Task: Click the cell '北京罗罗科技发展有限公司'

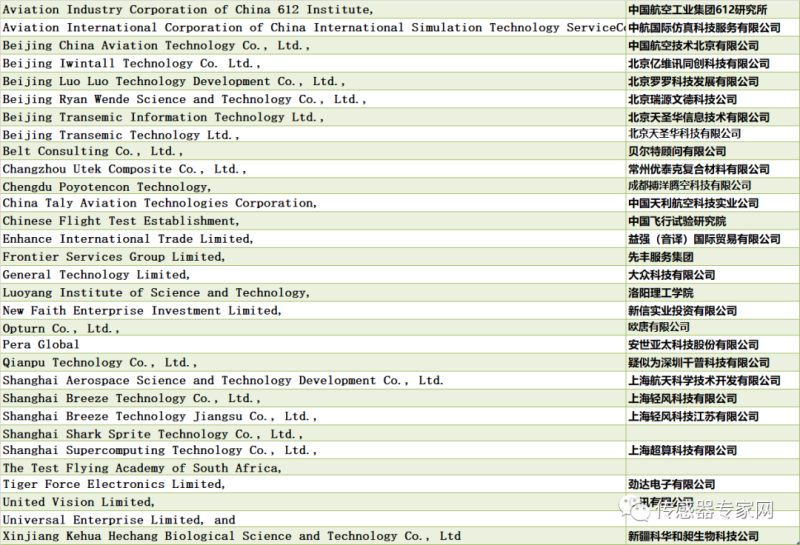Action: (711, 81)
